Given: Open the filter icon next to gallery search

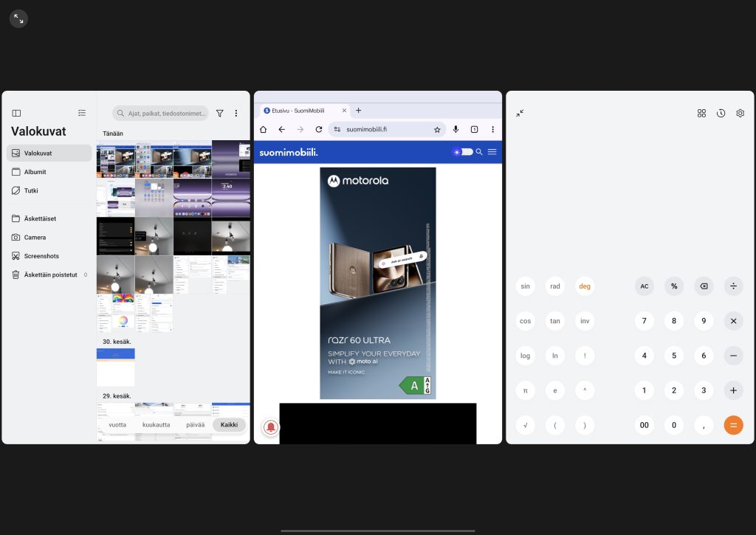Looking at the screenshot, I should 220,113.
